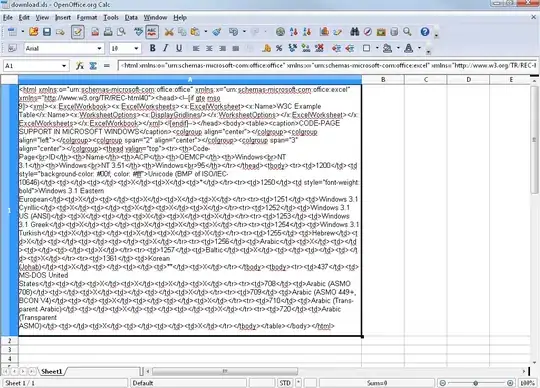Select the Format Paintbrush
Viewport: 540px width, 388px height.
(217, 32)
